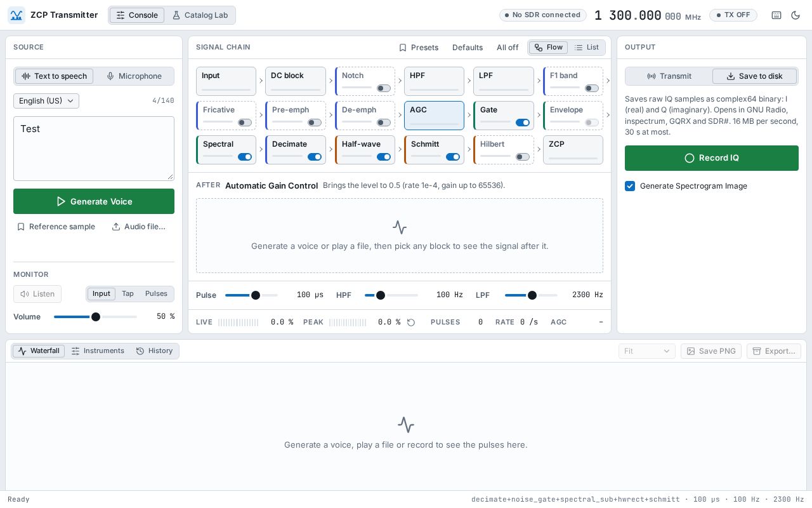Toggle the Schmitt block switch
Viewport: 812px width, 508px height.
(453, 157)
